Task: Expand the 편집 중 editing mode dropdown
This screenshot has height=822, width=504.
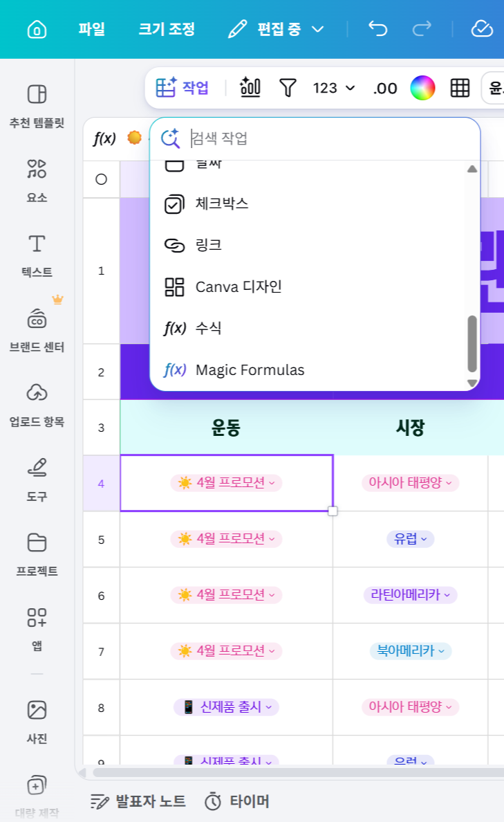Action: 277,29
